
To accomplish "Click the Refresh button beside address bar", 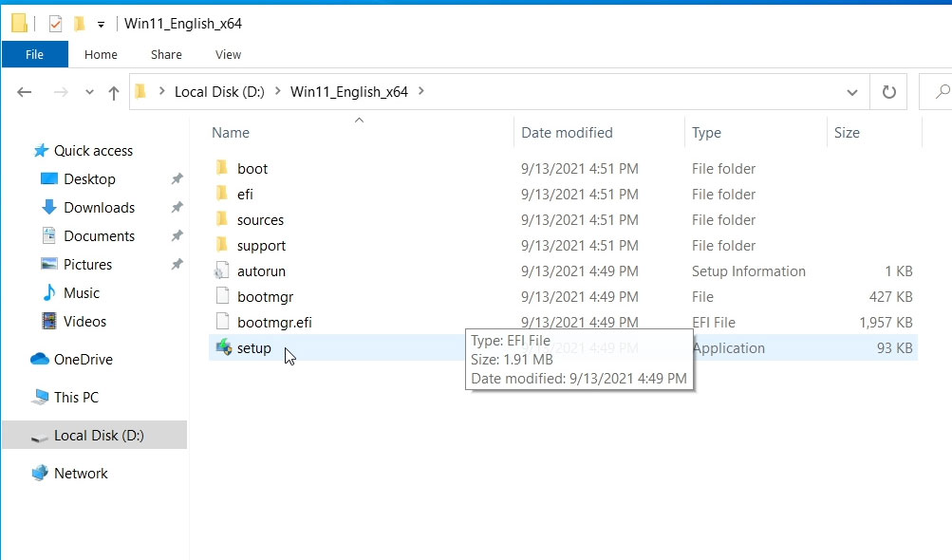I will [x=888, y=92].
